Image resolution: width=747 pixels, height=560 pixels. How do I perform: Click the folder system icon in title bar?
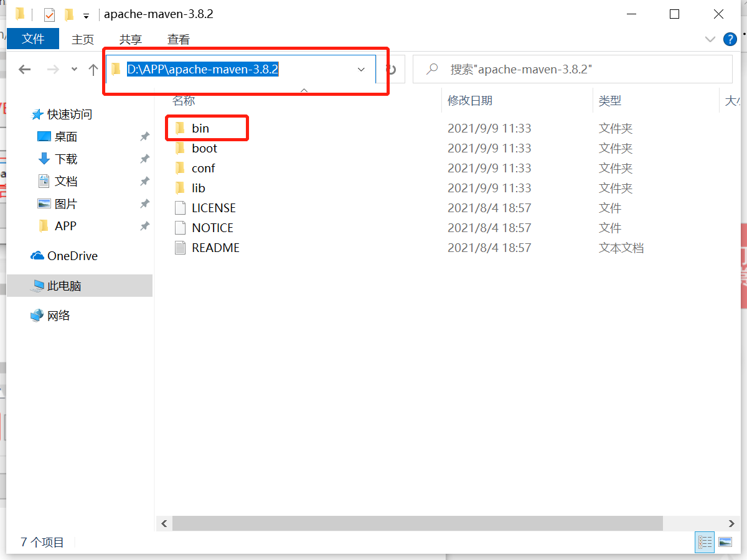[20, 14]
